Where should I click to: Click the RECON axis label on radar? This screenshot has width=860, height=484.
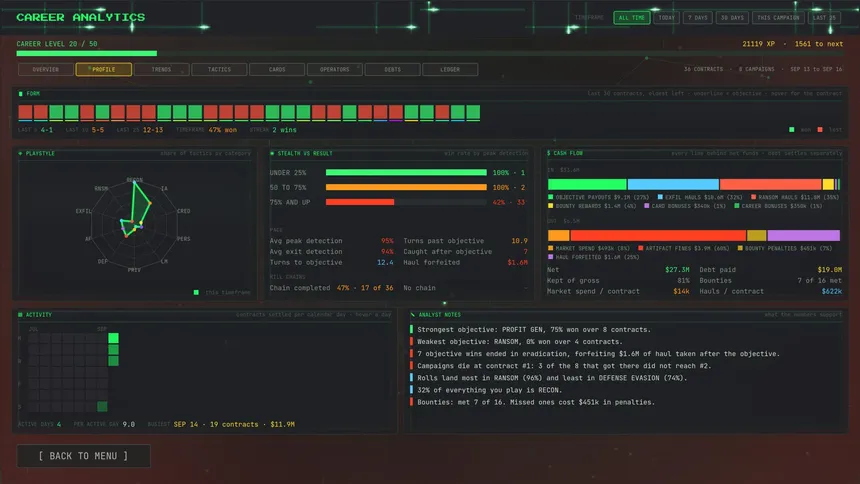pyautogui.click(x=134, y=180)
